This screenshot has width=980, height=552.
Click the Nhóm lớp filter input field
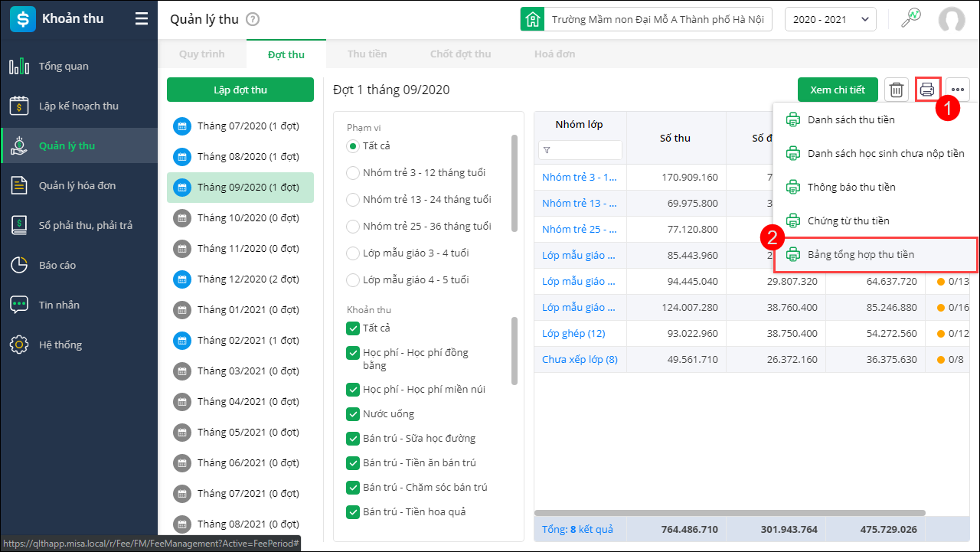(x=580, y=150)
